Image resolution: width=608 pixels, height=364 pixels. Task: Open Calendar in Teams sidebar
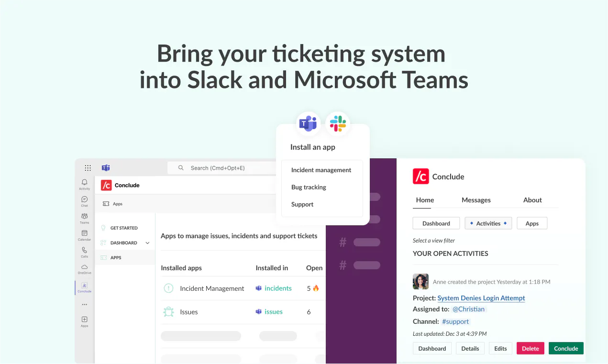[x=85, y=235]
